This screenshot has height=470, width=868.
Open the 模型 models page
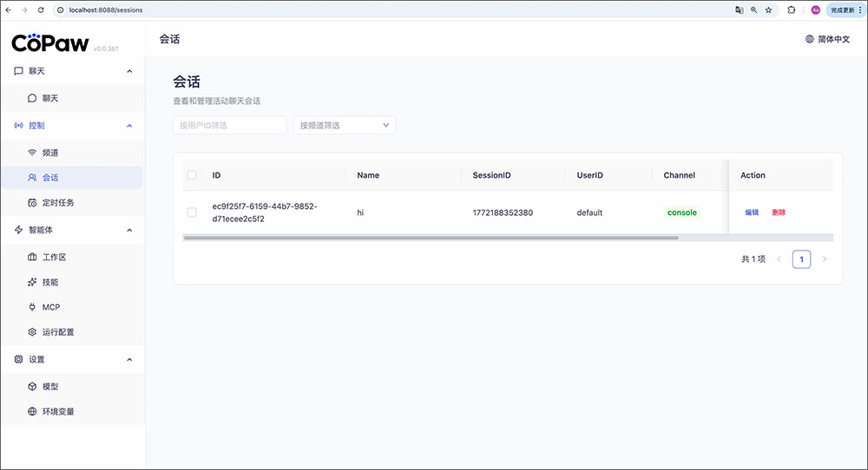[x=72, y=387]
